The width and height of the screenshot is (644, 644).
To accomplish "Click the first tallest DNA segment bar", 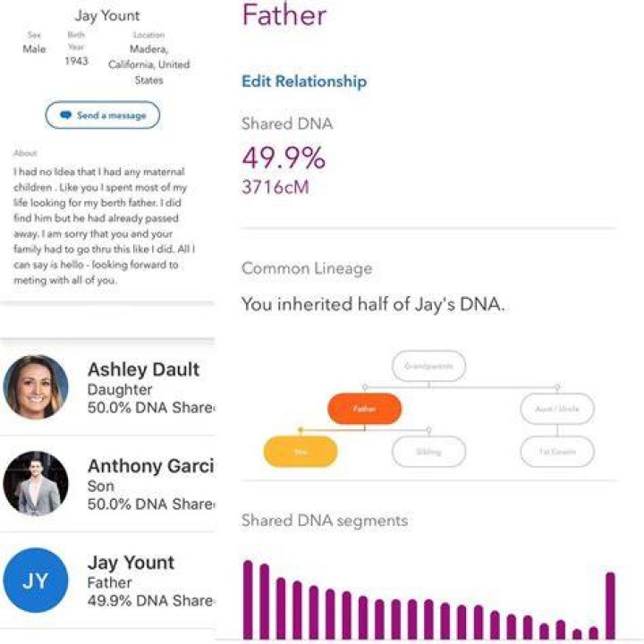I will [x=248, y=599].
